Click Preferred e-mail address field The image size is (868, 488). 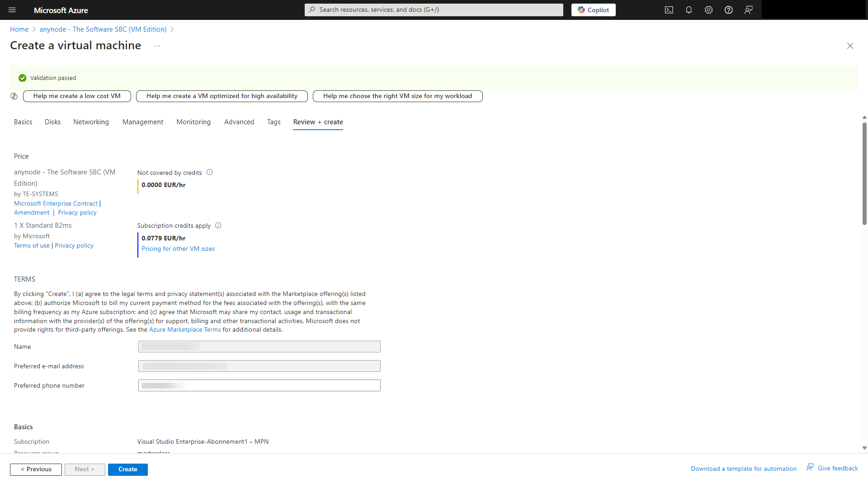click(x=259, y=366)
